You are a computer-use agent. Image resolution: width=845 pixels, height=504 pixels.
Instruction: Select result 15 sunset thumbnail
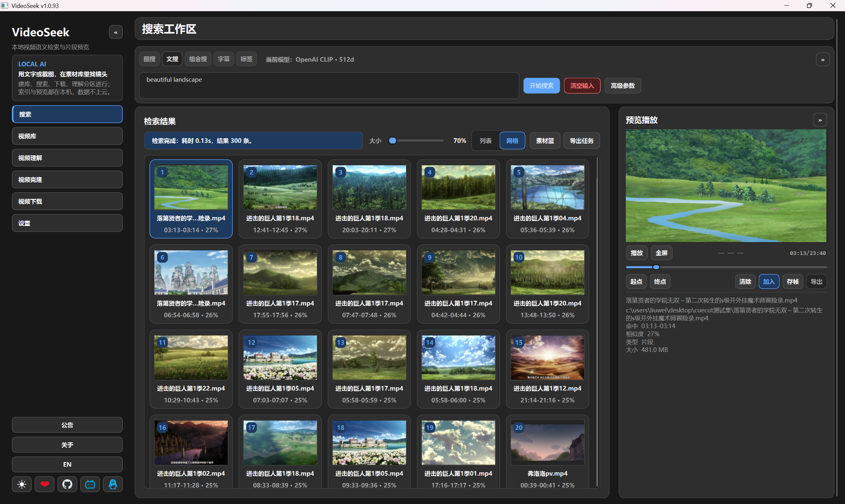[547, 358]
